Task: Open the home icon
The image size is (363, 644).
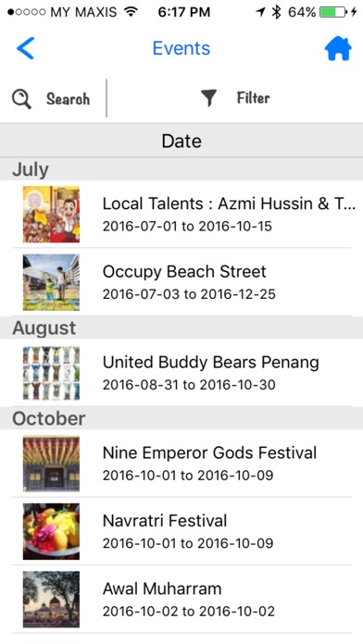Action: pyautogui.click(x=338, y=49)
